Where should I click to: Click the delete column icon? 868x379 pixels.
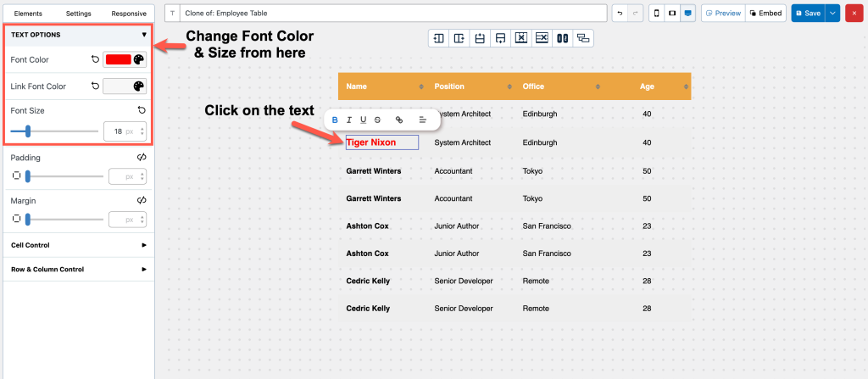click(521, 38)
